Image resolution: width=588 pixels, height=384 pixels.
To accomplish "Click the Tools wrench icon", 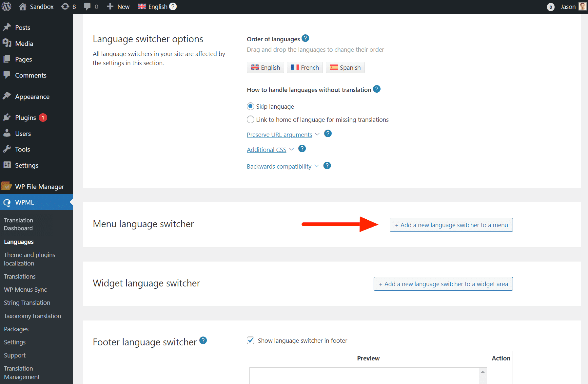I will coord(7,149).
